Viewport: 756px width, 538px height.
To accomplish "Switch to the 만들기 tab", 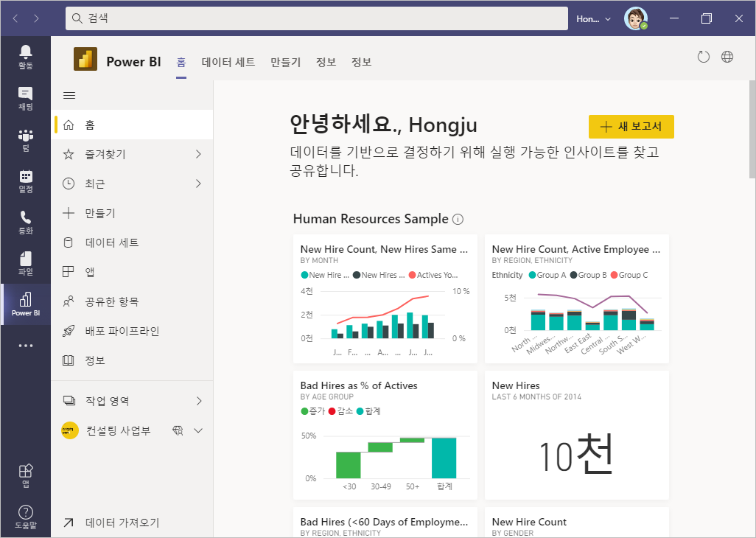I will coord(285,62).
